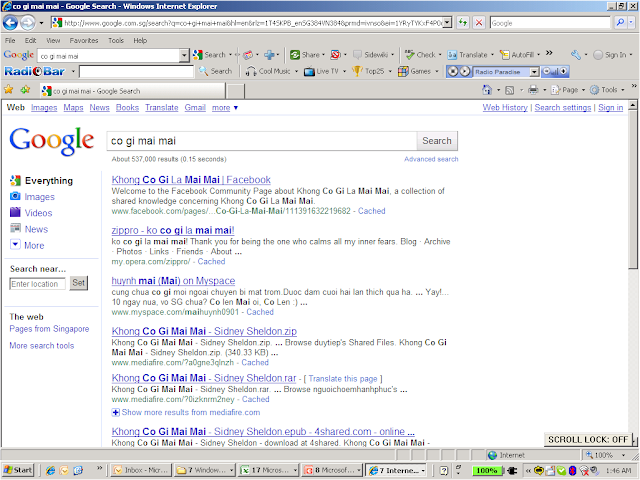Open the Favorites menu
This screenshot has height=480, width=640.
[x=84, y=40]
